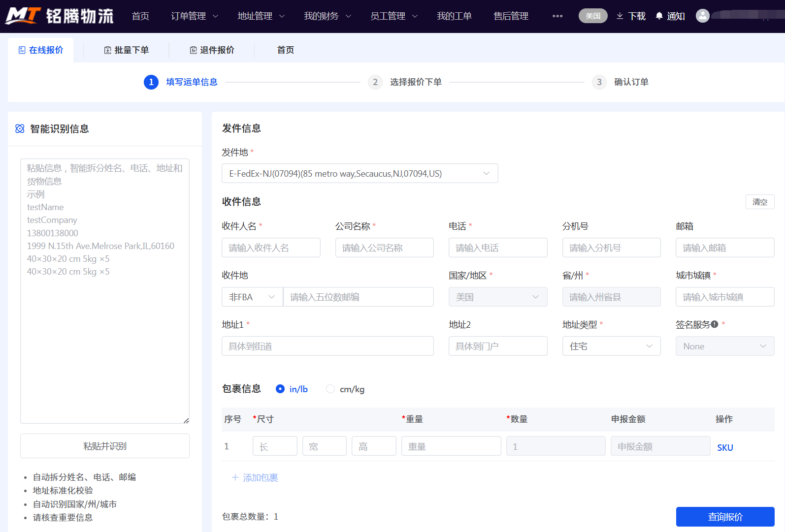Open the 发件地 E-FedEx-NJ dropdown

click(x=360, y=173)
